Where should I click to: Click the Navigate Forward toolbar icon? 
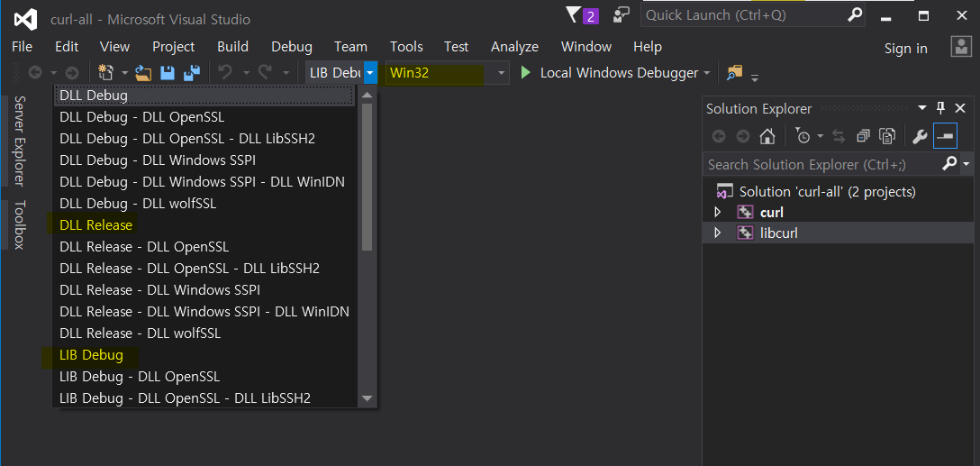tap(72, 73)
